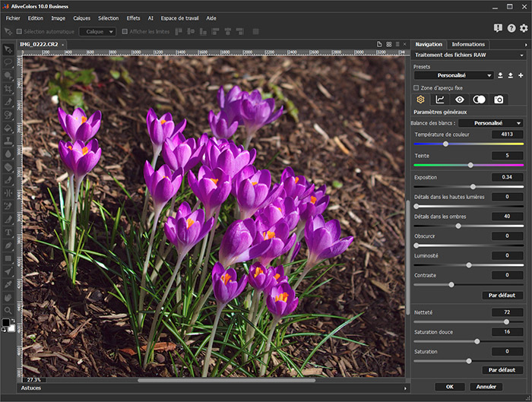Open the camera profile tab icon
Screen dimensions: 532x402
[499, 100]
